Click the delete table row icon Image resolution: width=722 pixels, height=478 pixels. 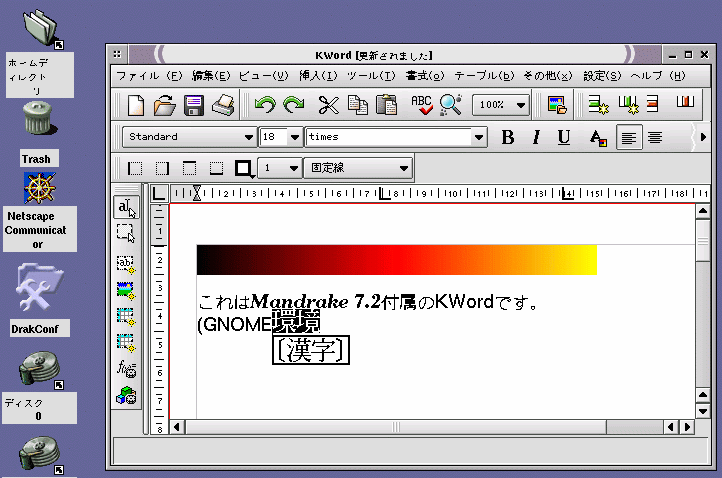pos(652,104)
